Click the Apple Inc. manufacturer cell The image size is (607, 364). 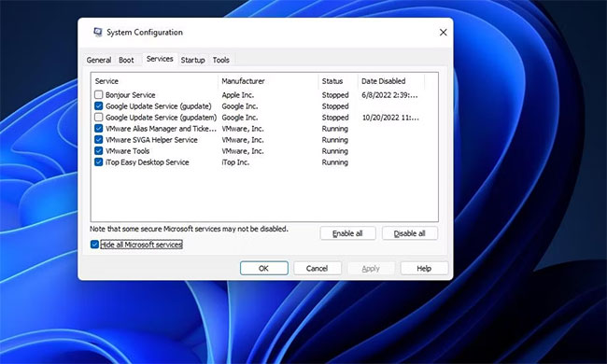tap(238, 95)
